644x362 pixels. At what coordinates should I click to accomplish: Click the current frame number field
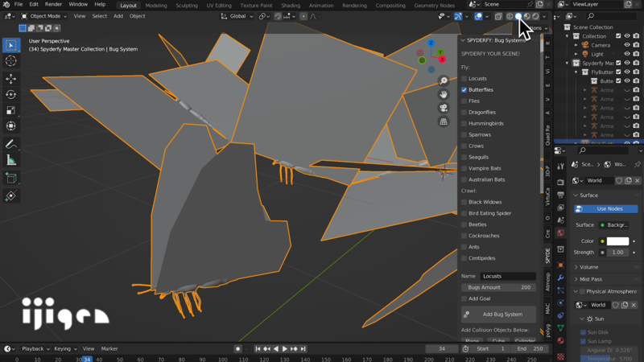[x=442, y=349]
